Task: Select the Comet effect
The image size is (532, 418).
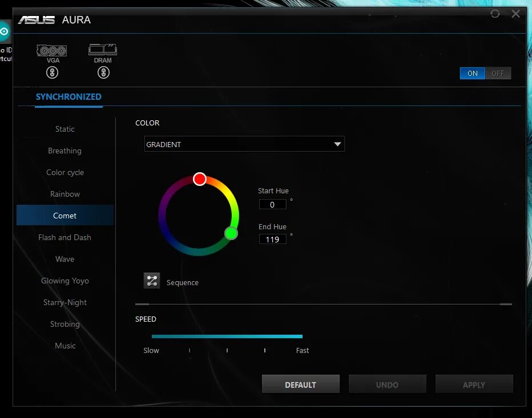Action: (65, 215)
